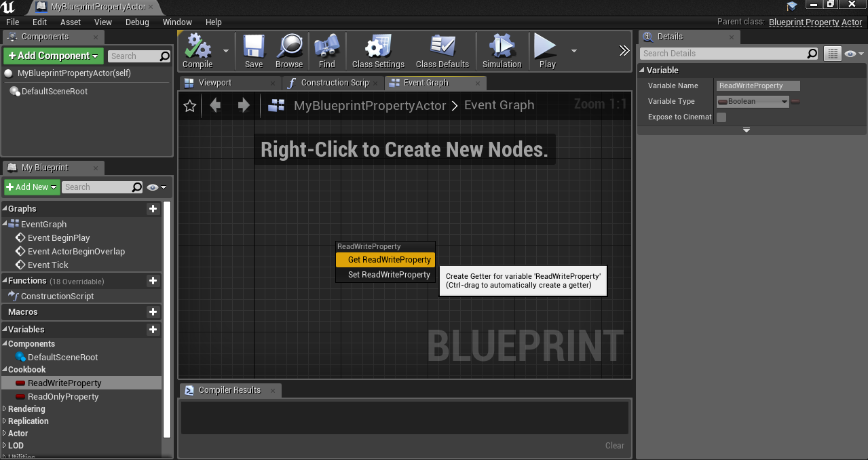Select Event ActorBeginOverlap
868x460 pixels.
(x=76, y=252)
